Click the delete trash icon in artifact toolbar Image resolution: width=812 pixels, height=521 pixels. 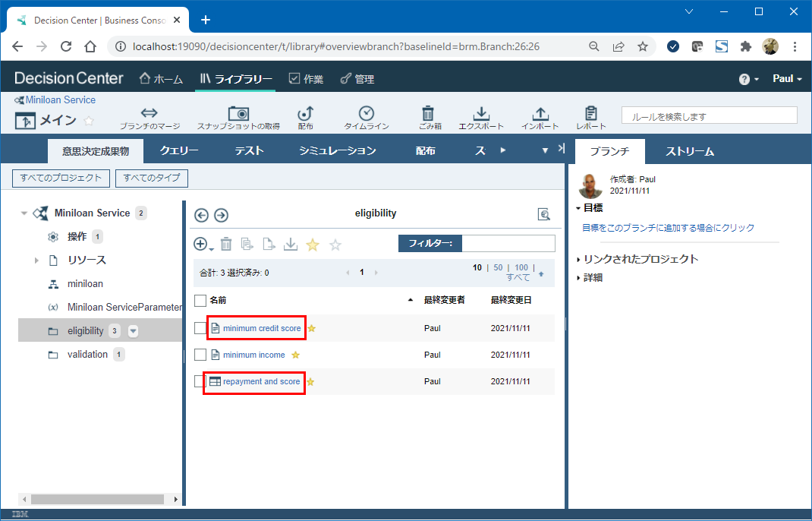[226, 244]
